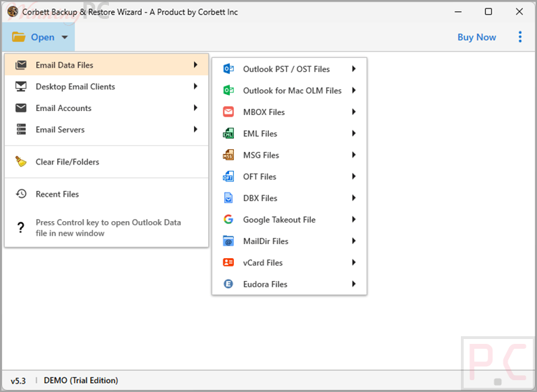Expand the EML Files submenu arrow
Image resolution: width=537 pixels, height=392 pixels.
click(354, 133)
